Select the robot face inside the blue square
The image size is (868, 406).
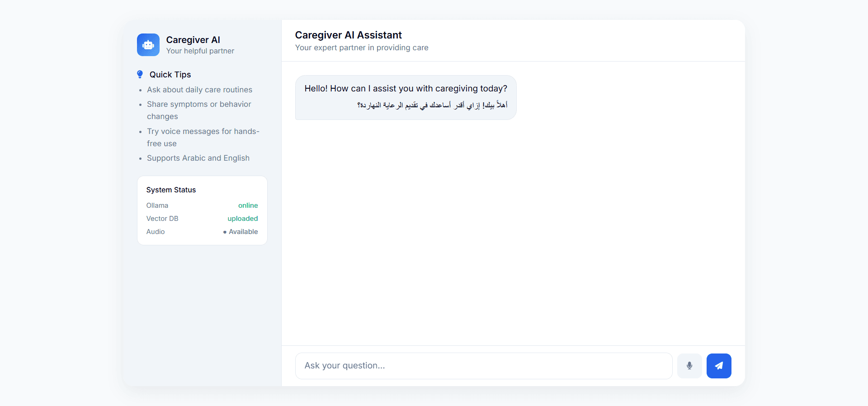[148, 45]
